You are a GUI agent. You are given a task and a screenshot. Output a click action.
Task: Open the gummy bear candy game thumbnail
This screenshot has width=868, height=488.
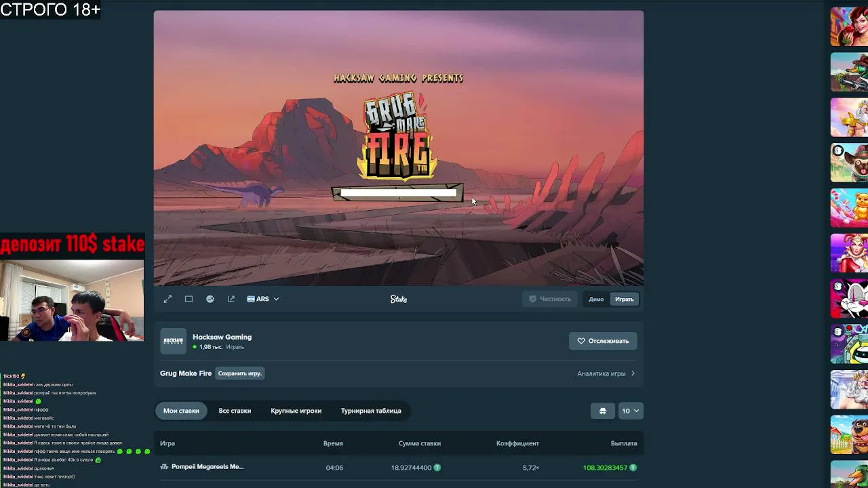pyautogui.click(x=849, y=208)
